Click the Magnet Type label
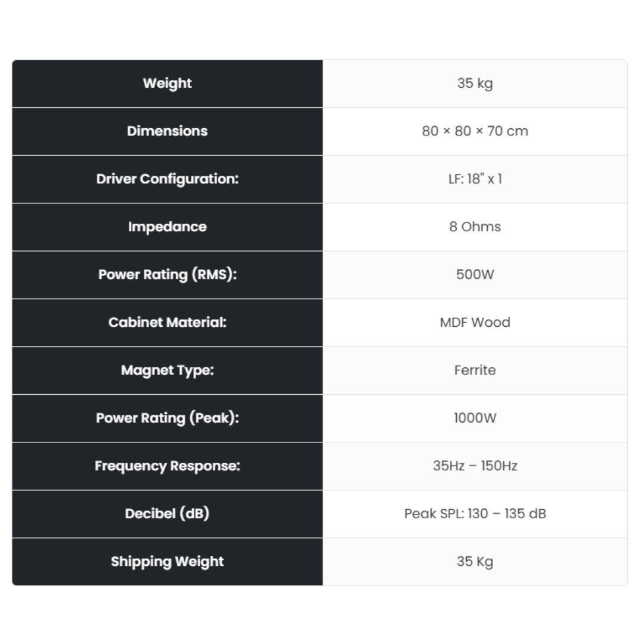This screenshot has width=644, height=644. (168, 370)
